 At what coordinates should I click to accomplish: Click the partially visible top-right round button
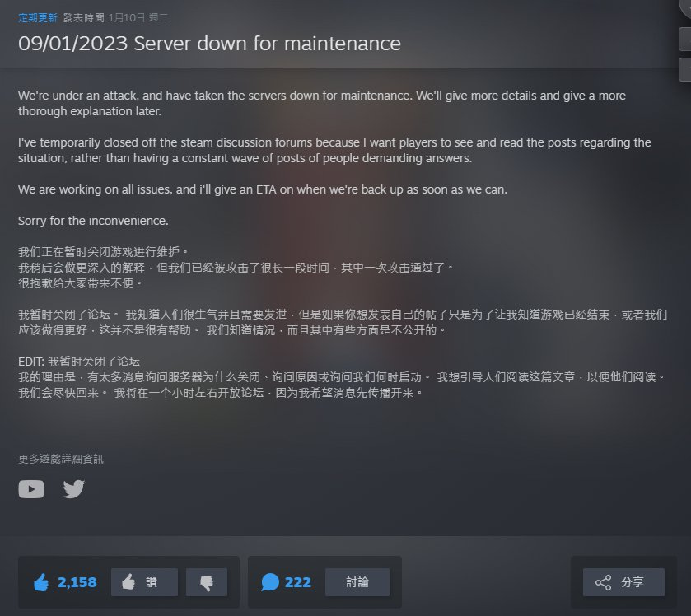pos(684,9)
